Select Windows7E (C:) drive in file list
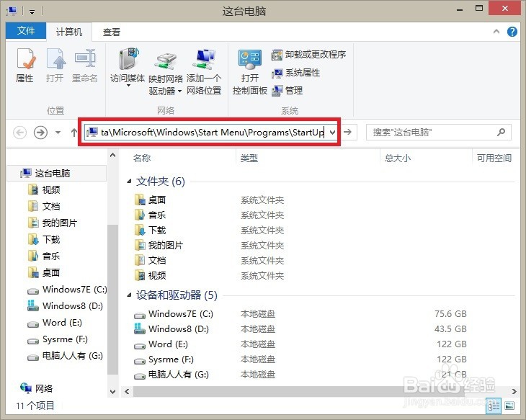The height and width of the screenshot is (420, 526). [x=174, y=314]
